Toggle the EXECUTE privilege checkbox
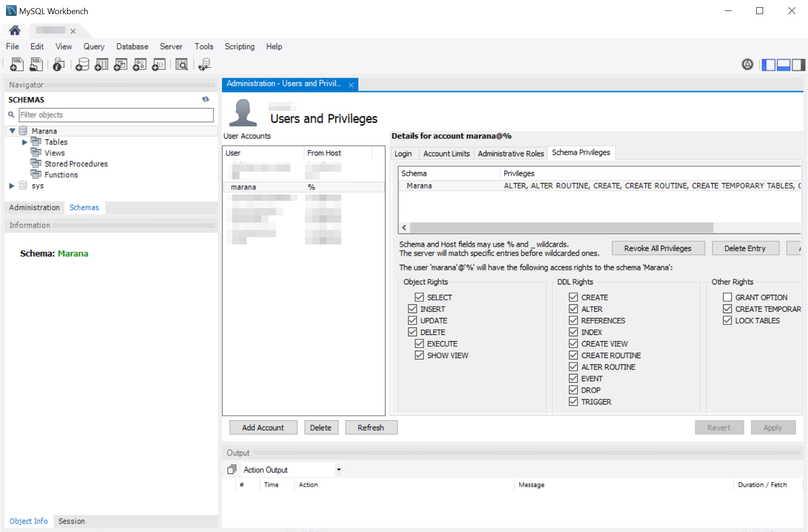 pos(419,343)
